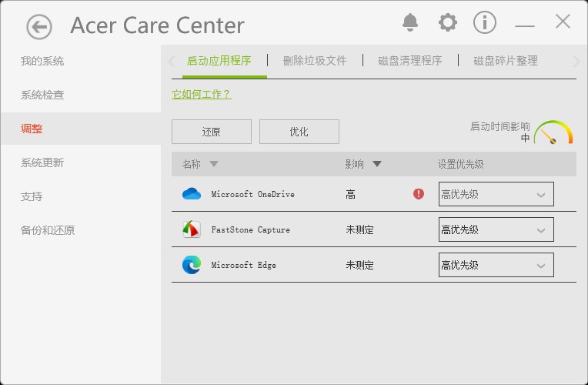Click the Microsoft Edge name text

coord(244,265)
